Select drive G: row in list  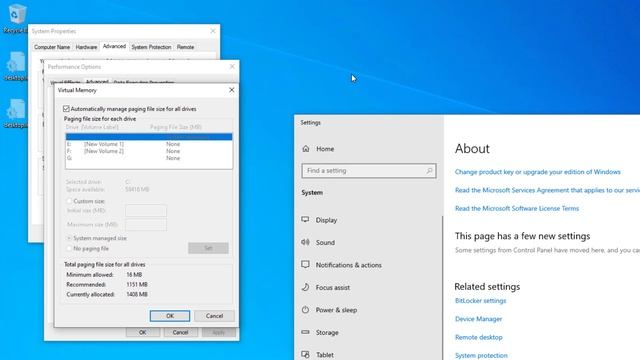coord(149,158)
